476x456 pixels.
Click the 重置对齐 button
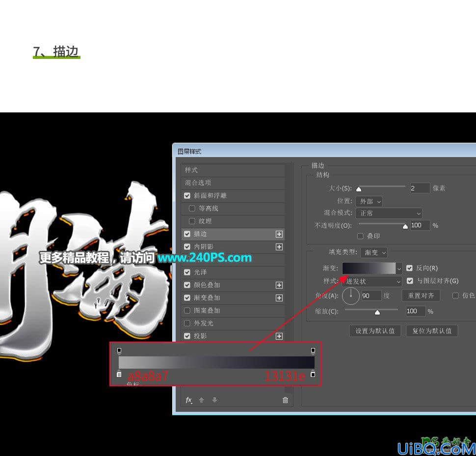click(x=421, y=295)
